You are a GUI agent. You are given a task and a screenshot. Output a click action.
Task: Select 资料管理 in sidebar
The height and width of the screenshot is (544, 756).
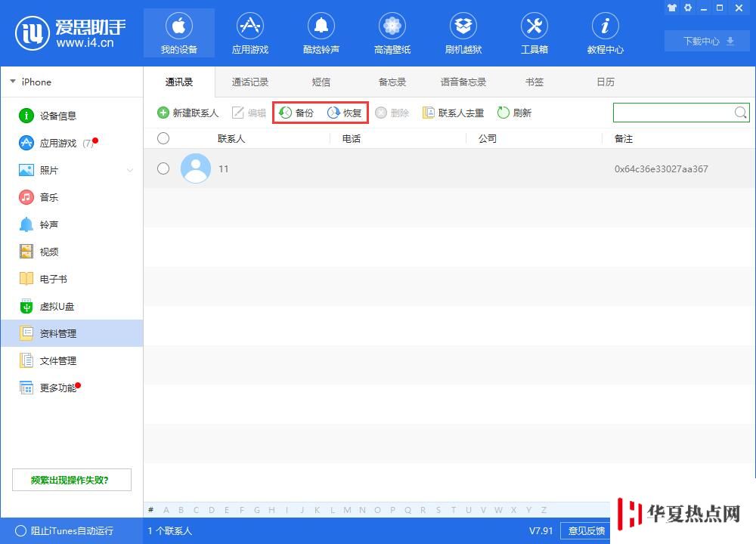pos(72,333)
